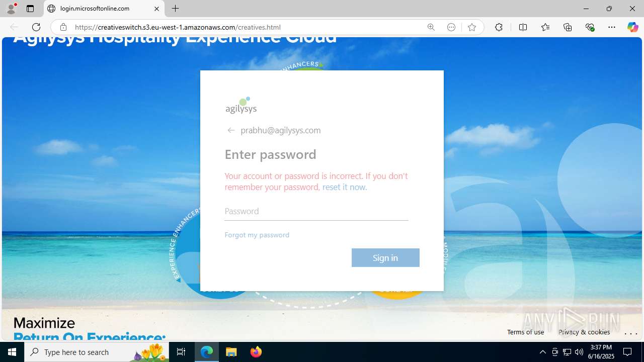Open the Terms of use link

525,332
